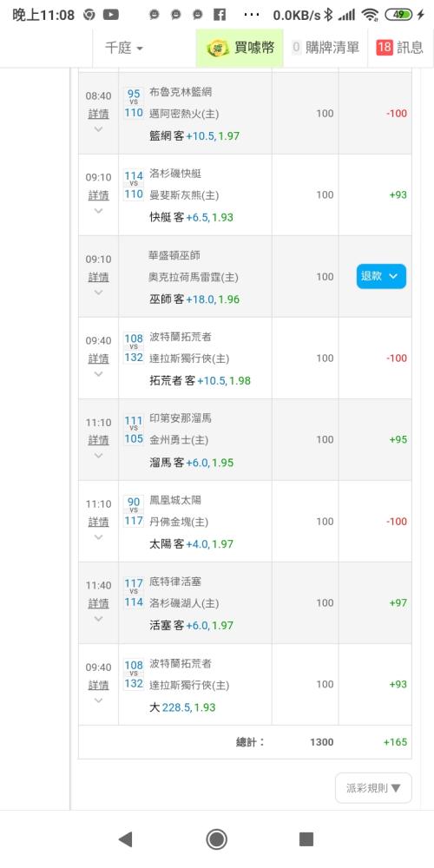Open the 千庭 account dropdown

(x=124, y=48)
